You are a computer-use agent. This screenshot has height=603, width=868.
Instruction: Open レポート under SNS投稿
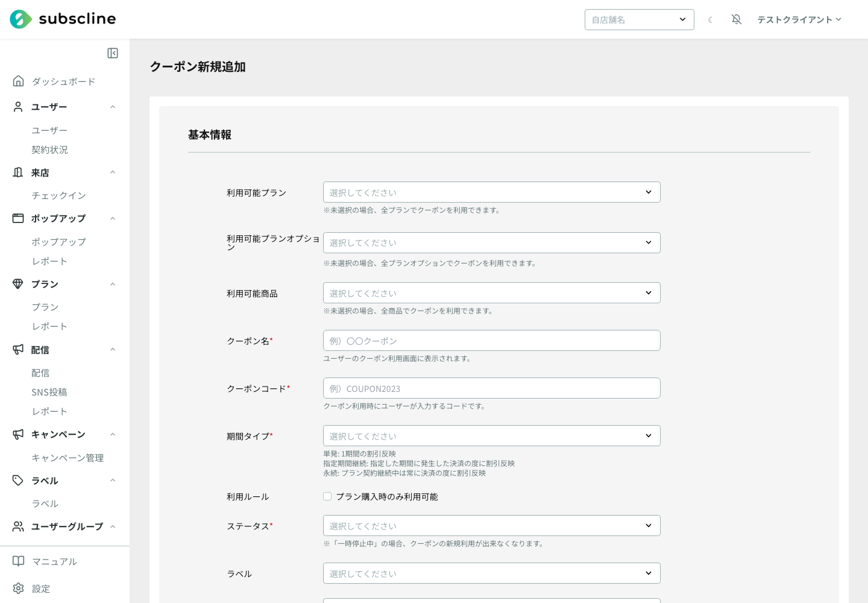[x=49, y=411]
